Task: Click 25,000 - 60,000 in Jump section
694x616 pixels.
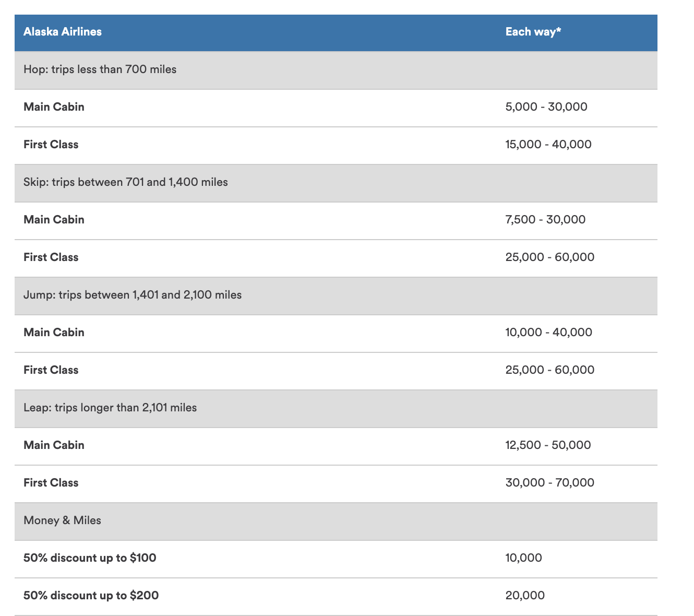Action: coord(550,370)
